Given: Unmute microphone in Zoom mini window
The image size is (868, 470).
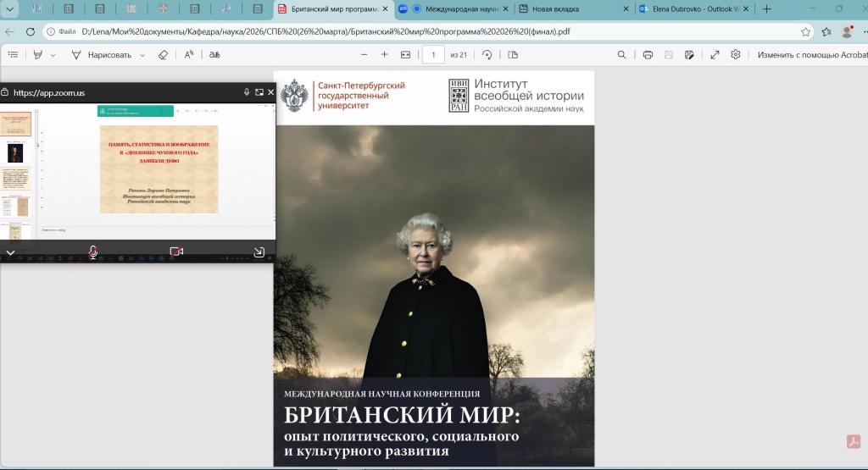Looking at the screenshot, I should coord(93,252).
